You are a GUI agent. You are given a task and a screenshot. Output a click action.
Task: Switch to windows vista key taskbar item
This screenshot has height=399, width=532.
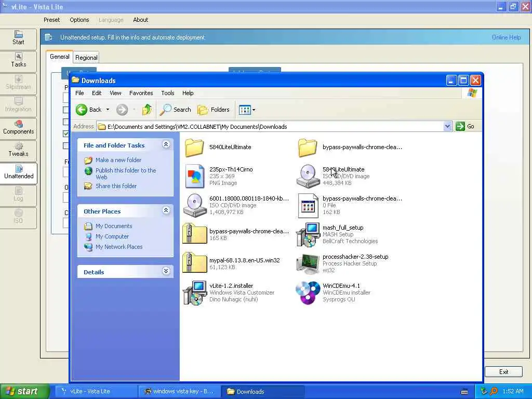pyautogui.click(x=179, y=391)
